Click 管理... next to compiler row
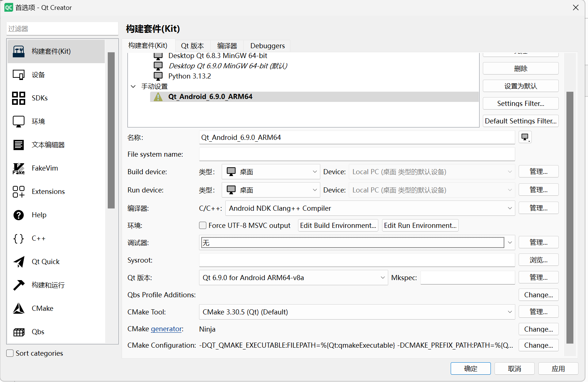Screen dimensions: 588x382 (x=539, y=208)
